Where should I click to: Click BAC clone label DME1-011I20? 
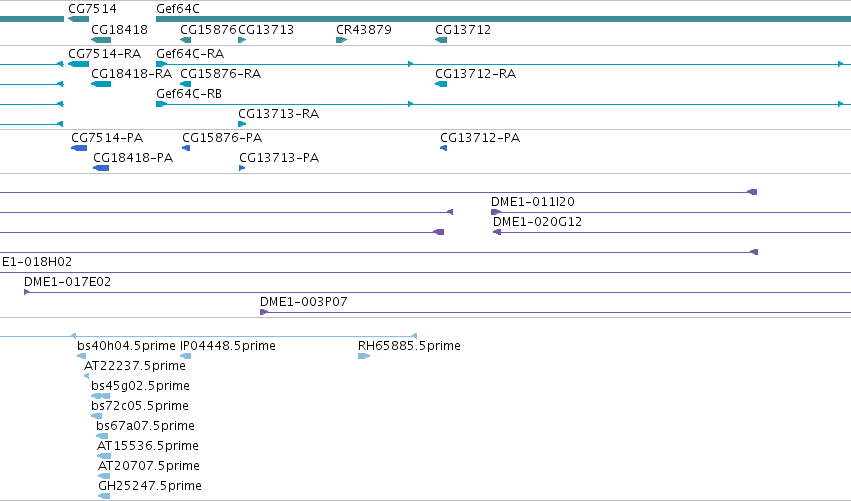point(532,201)
